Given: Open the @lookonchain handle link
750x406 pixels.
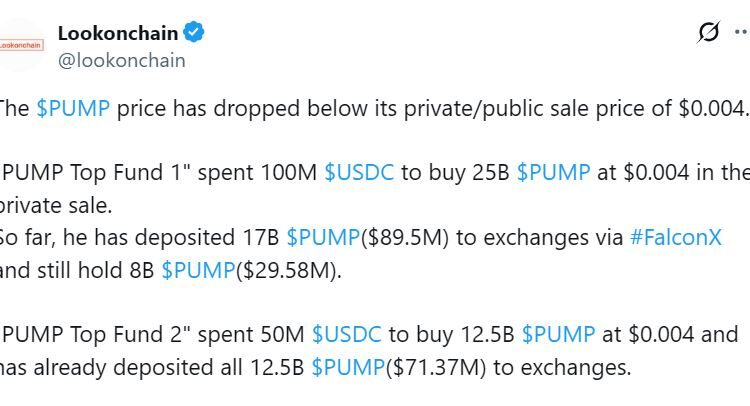Looking at the screenshot, I should (122, 60).
